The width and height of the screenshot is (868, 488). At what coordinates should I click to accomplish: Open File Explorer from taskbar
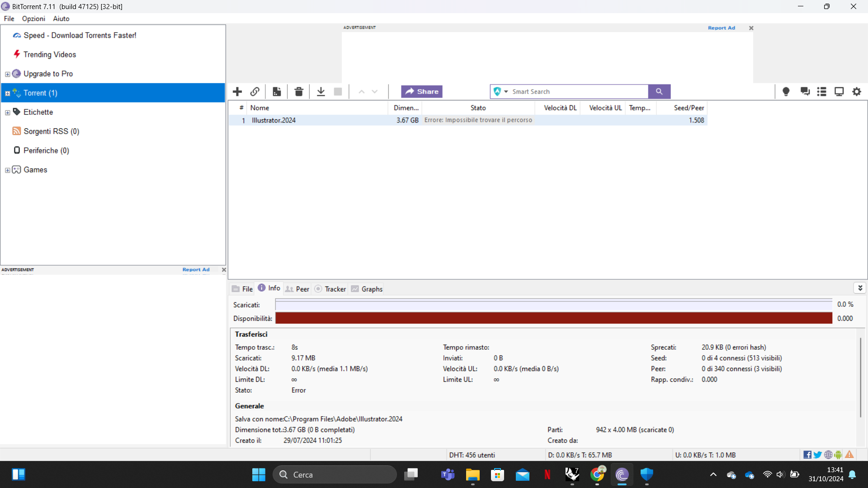(473, 474)
